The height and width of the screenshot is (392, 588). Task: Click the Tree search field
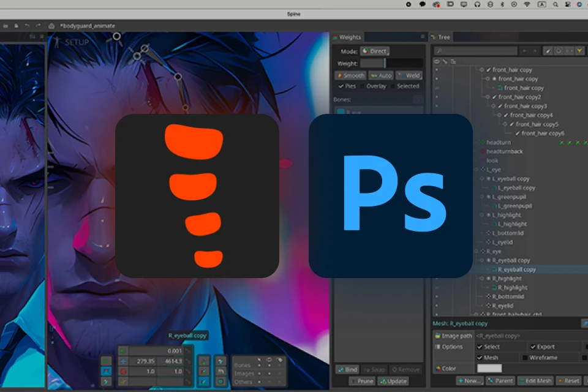pyautogui.click(x=477, y=51)
